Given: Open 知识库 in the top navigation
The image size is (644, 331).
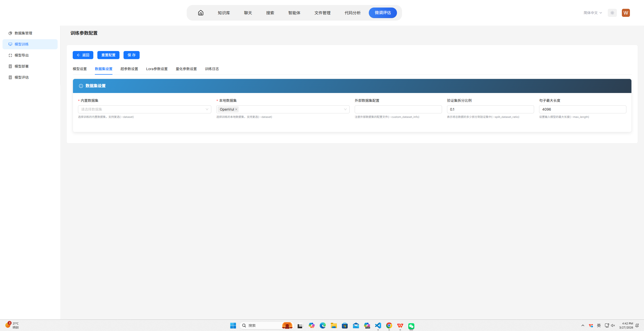Looking at the screenshot, I should [224, 13].
